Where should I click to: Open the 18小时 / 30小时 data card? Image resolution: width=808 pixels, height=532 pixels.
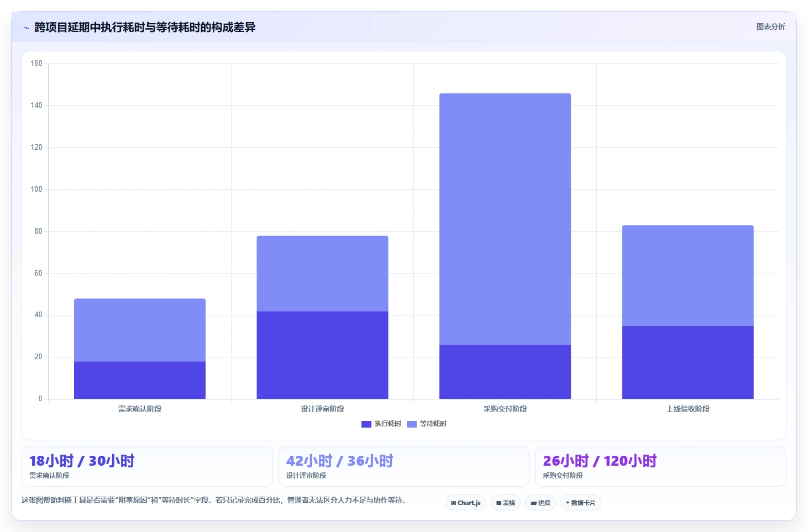coord(147,466)
